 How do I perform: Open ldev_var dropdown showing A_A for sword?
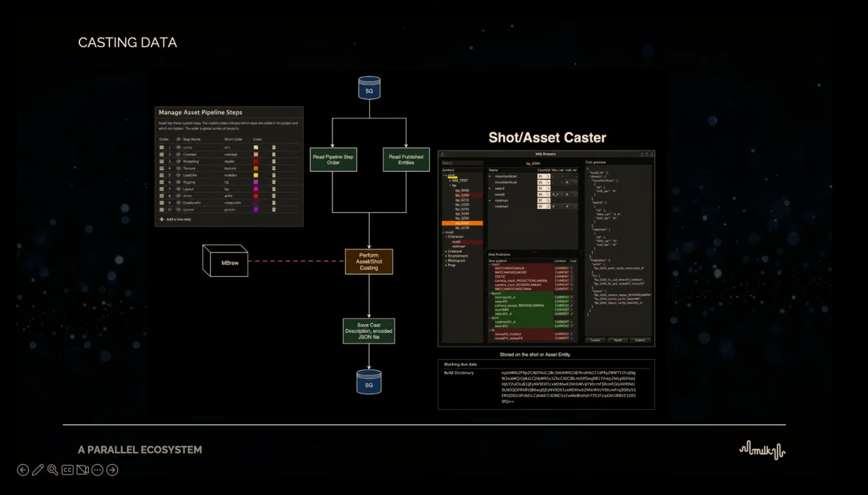coord(557,195)
